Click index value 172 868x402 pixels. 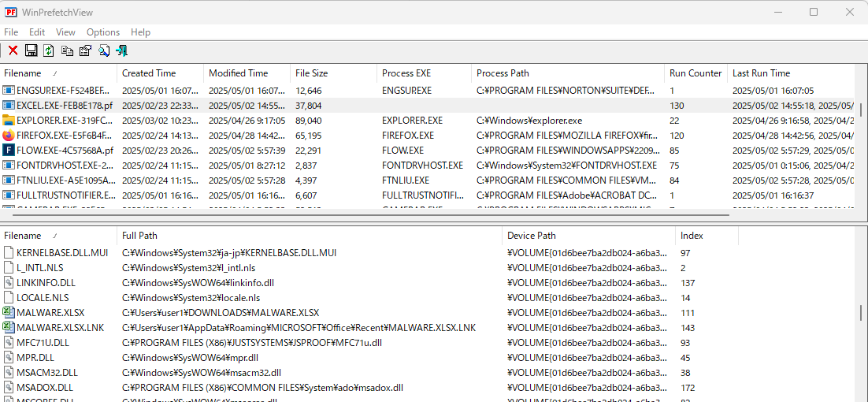[x=688, y=388]
